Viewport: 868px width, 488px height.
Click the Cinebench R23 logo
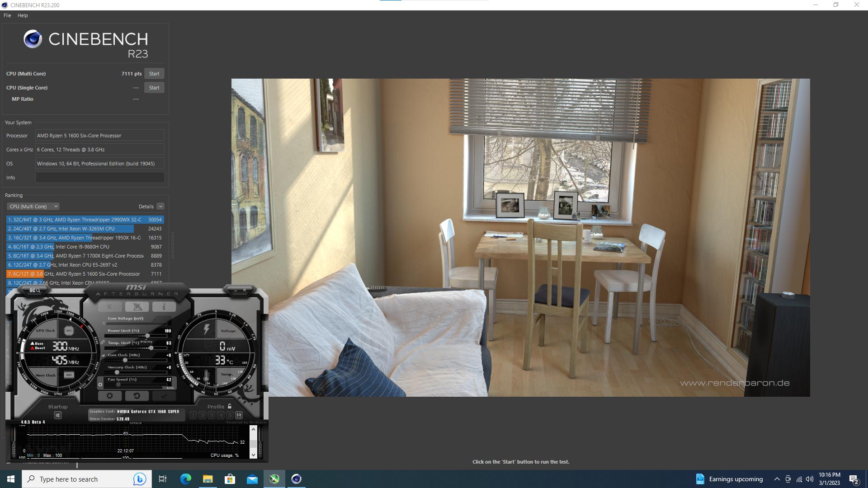pyautogui.click(x=86, y=44)
